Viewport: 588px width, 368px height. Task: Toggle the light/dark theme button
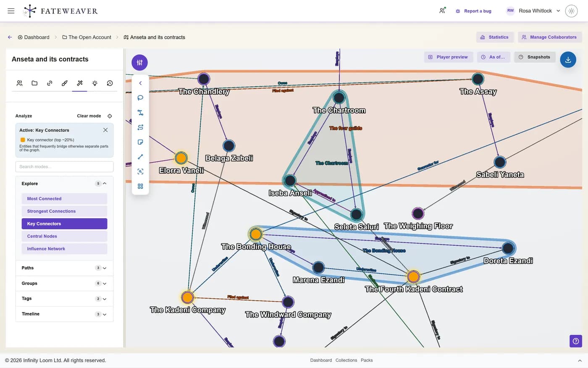(x=571, y=11)
